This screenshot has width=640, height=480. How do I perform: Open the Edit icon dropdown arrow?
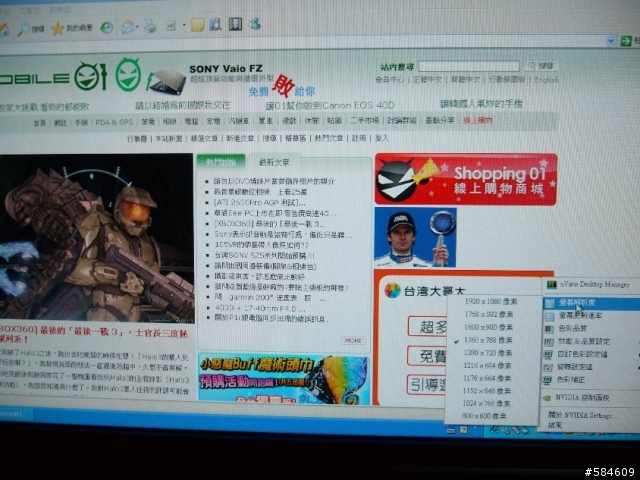(x=184, y=25)
